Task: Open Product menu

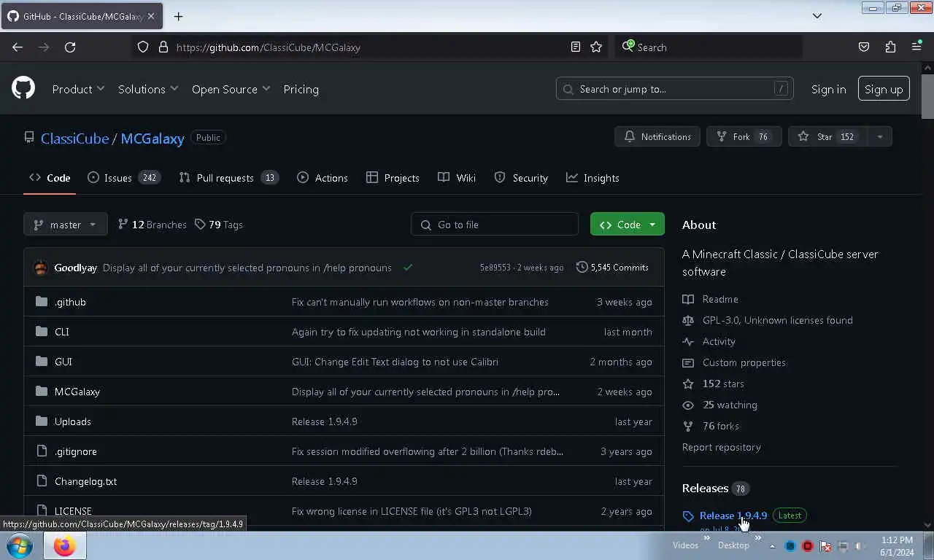Action: point(78,89)
